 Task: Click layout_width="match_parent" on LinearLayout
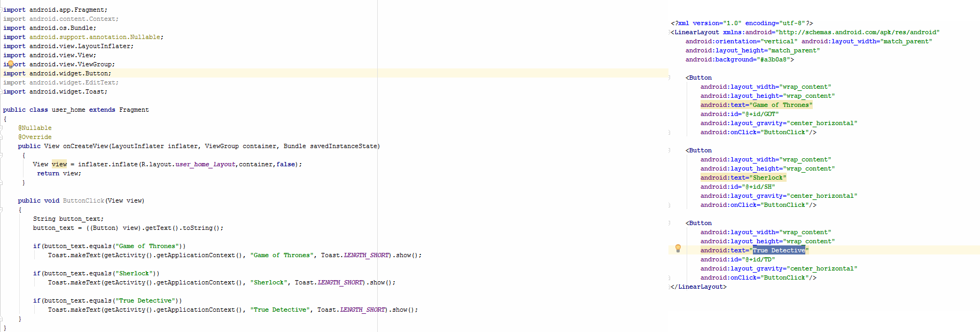pos(867,41)
